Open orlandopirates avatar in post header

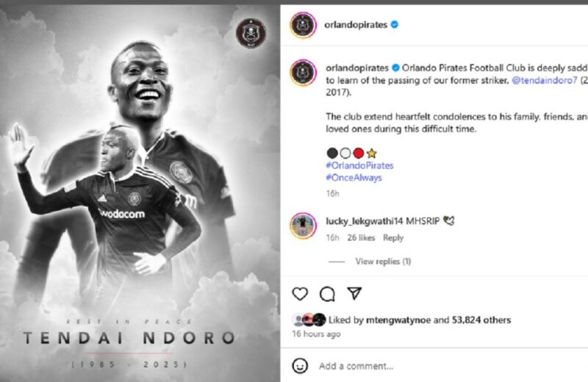(x=303, y=25)
